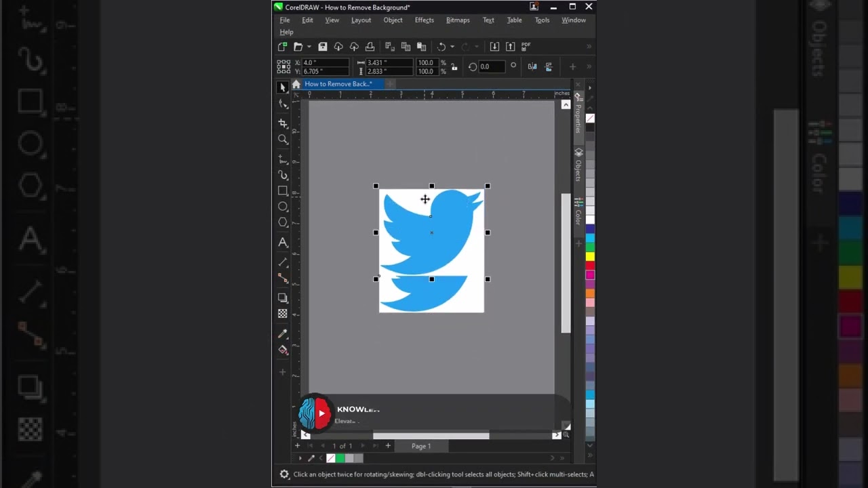Image resolution: width=868 pixels, height=488 pixels.
Task: Select the Crop tool
Action: 283,123
